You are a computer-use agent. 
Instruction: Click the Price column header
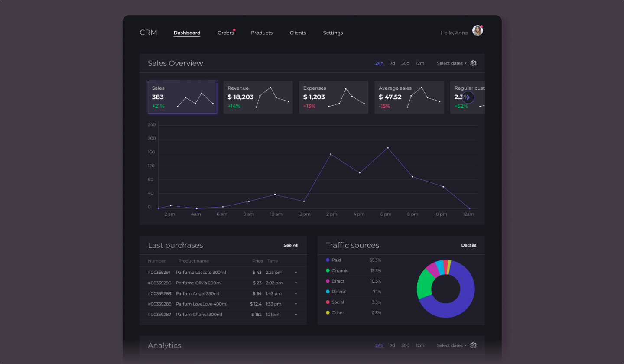258,261
